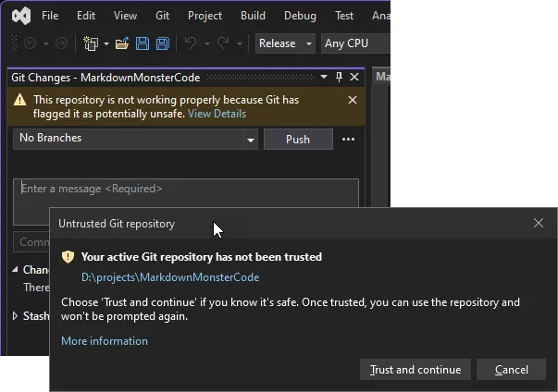Click the New Project toolbar icon

91,43
